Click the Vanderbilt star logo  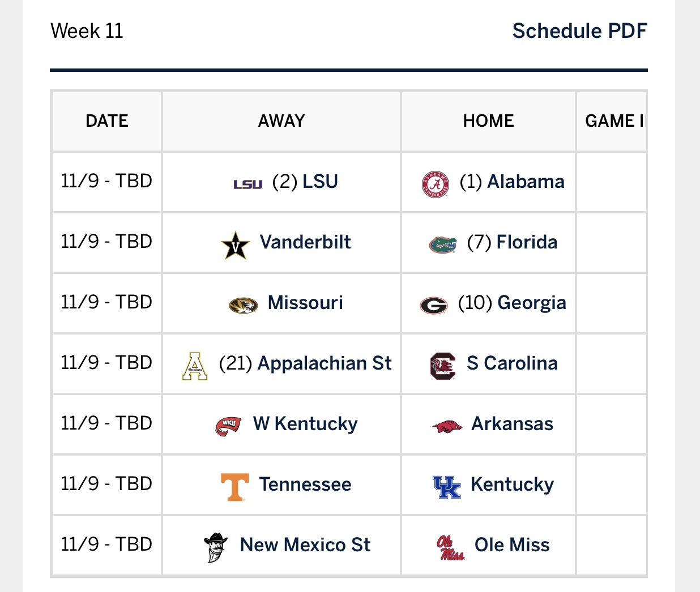[x=235, y=246]
